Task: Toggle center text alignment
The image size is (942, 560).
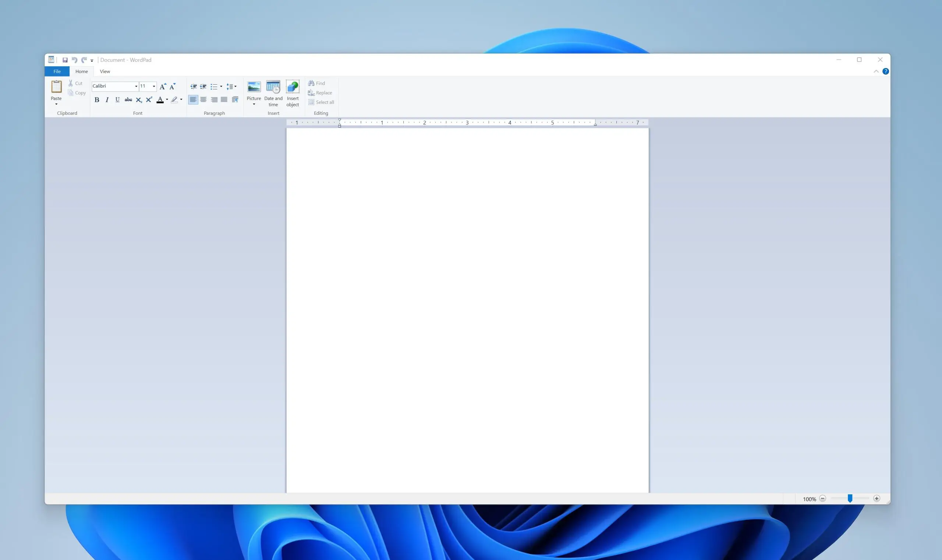Action: click(203, 99)
